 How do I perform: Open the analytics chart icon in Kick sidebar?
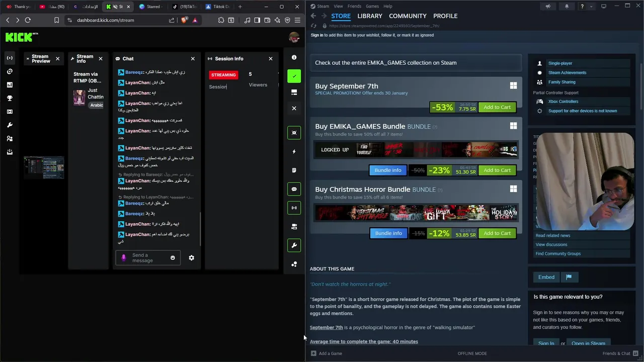(10, 85)
